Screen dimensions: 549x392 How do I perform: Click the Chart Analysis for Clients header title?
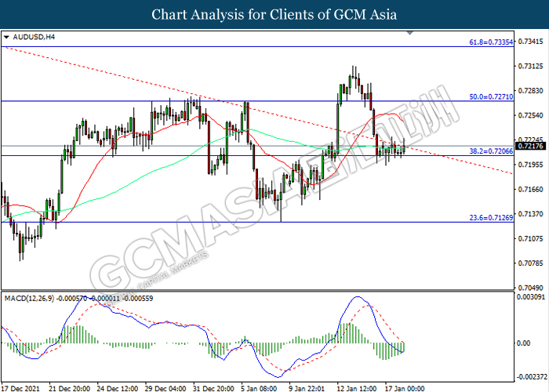(x=274, y=15)
